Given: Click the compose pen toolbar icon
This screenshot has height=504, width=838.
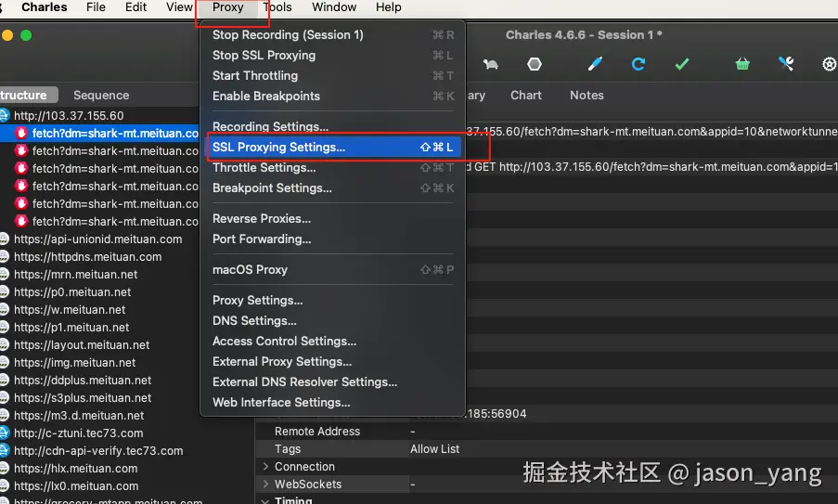Looking at the screenshot, I should pos(595,64).
